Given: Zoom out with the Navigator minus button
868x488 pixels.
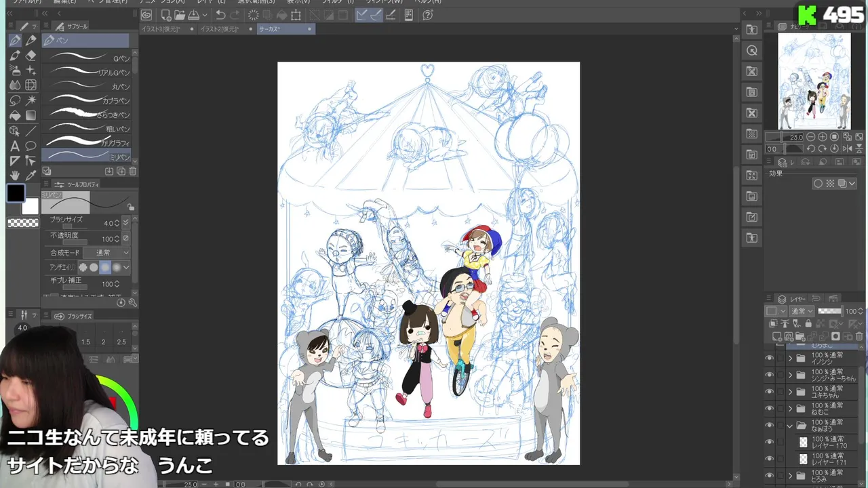Looking at the screenshot, I should tap(810, 137).
